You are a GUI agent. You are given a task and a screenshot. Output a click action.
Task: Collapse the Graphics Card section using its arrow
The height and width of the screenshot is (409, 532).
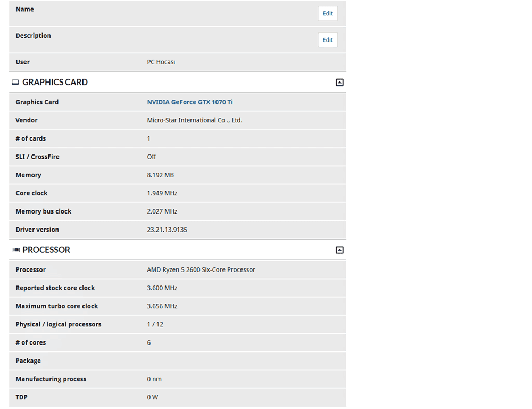pos(339,83)
